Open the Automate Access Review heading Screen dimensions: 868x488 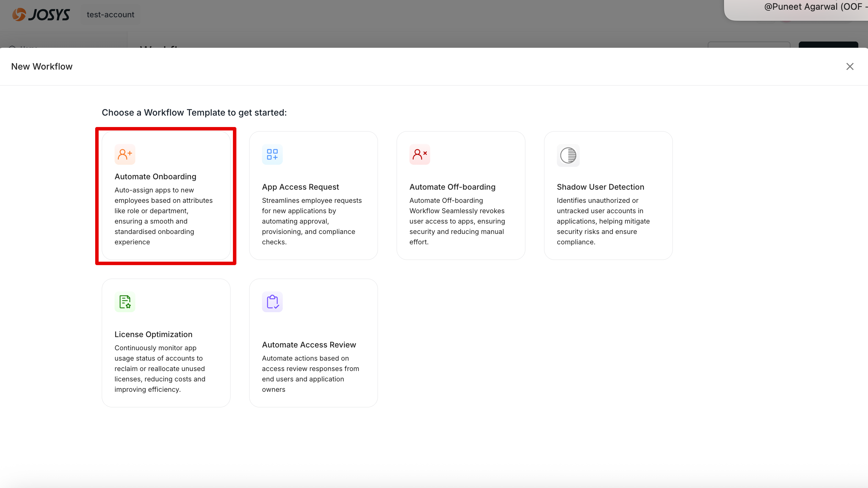[x=309, y=345]
